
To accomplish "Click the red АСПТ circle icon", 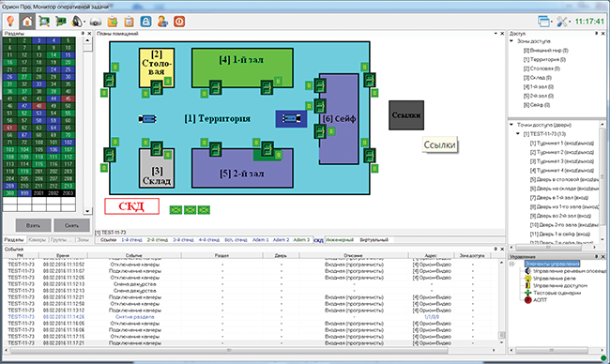I will click(528, 300).
